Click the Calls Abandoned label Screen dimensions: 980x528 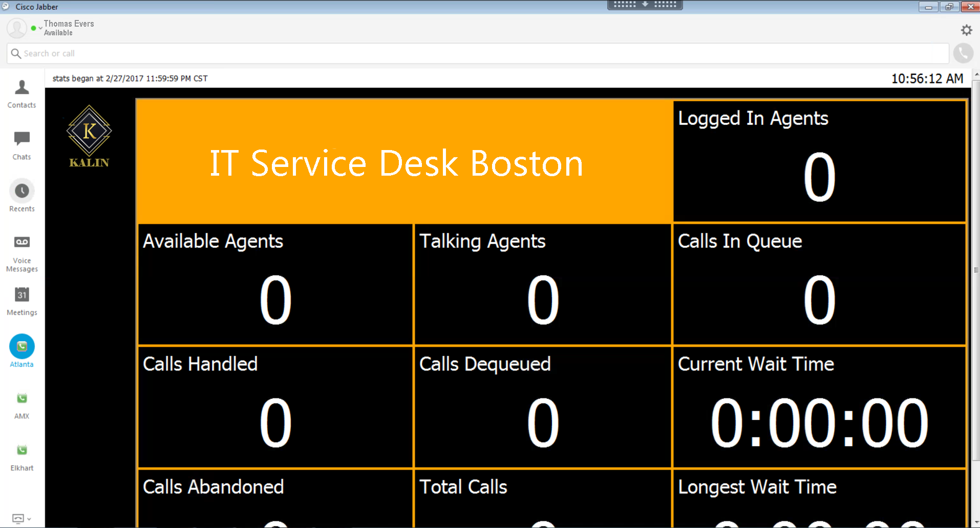pyautogui.click(x=213, y=487)
